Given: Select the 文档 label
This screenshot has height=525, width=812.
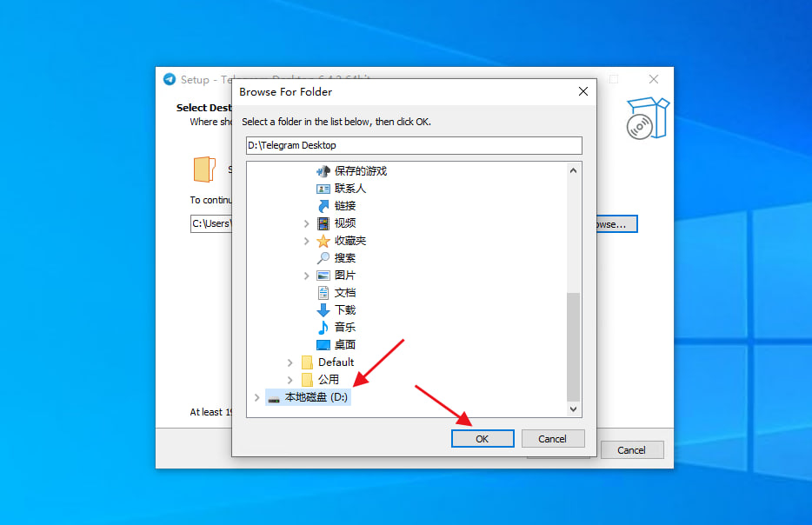Looking at the screenshot, I should pos(345,293).
